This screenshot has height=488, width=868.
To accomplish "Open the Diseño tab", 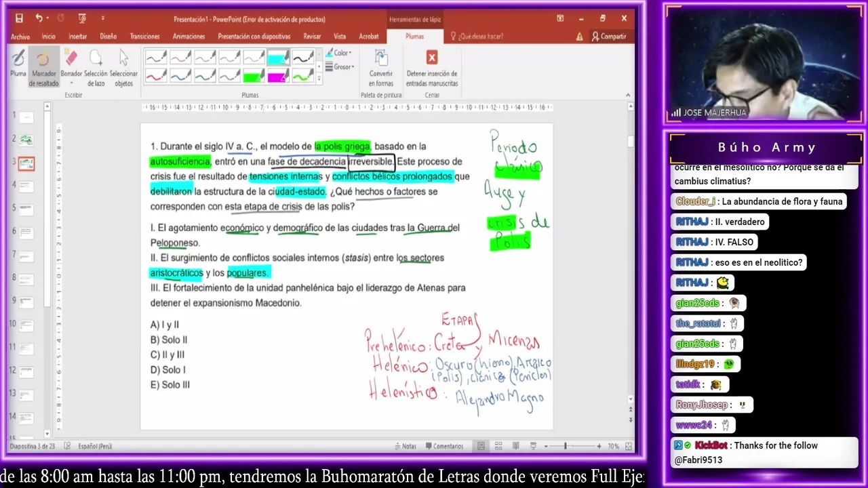I will pyautogui.click(x=108, y=37).
